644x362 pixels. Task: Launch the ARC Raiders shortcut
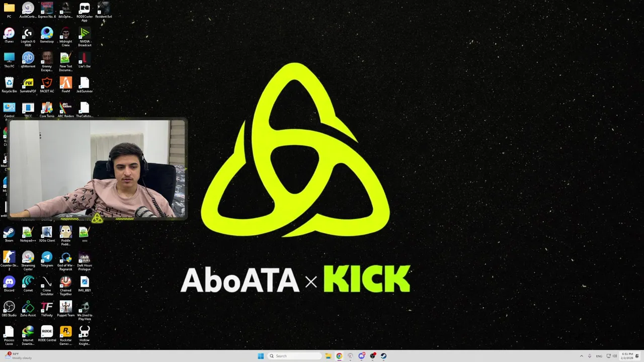tap(66, 110)
